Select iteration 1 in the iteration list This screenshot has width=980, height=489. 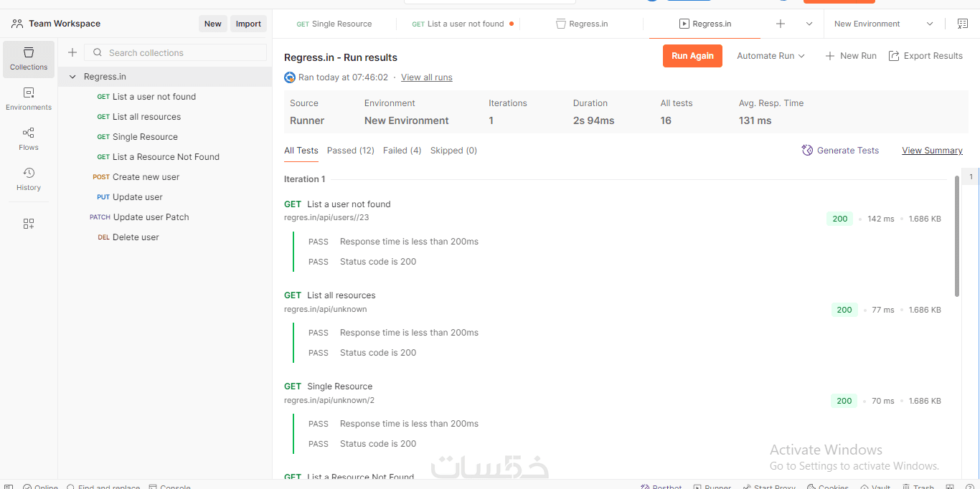(971, 177)
